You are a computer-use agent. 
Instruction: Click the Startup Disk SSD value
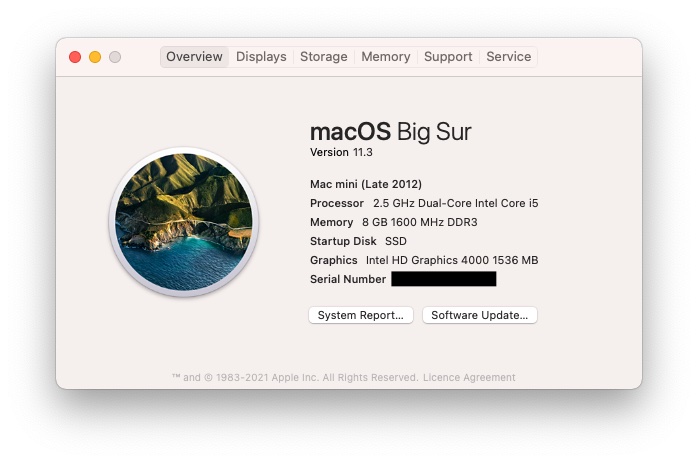tap(396, 241)
